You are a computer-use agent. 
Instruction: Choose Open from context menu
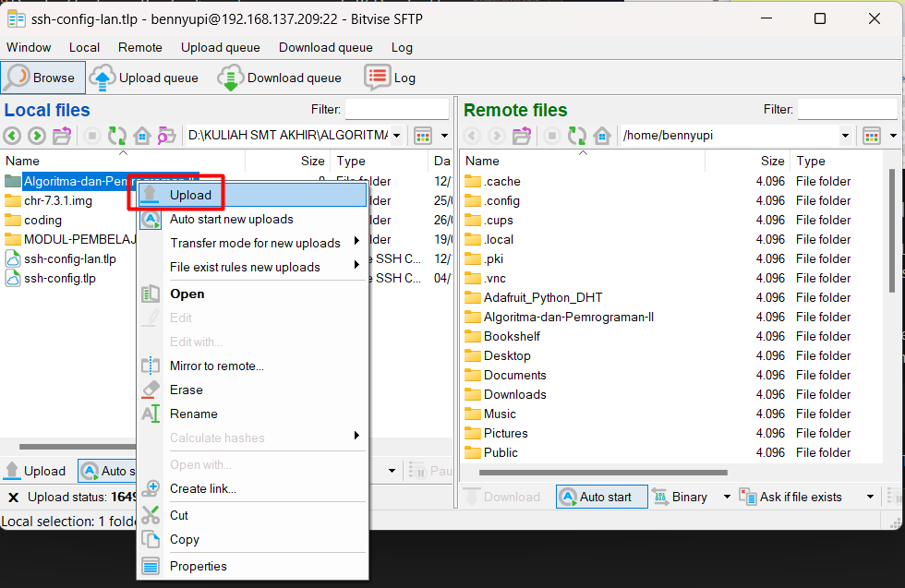253,294
